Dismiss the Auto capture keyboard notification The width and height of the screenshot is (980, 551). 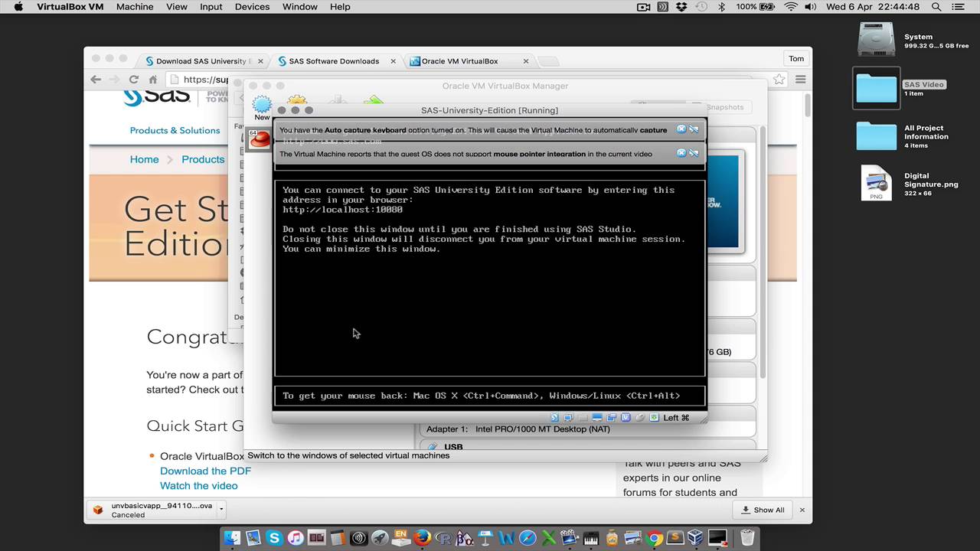pos(681,129)
